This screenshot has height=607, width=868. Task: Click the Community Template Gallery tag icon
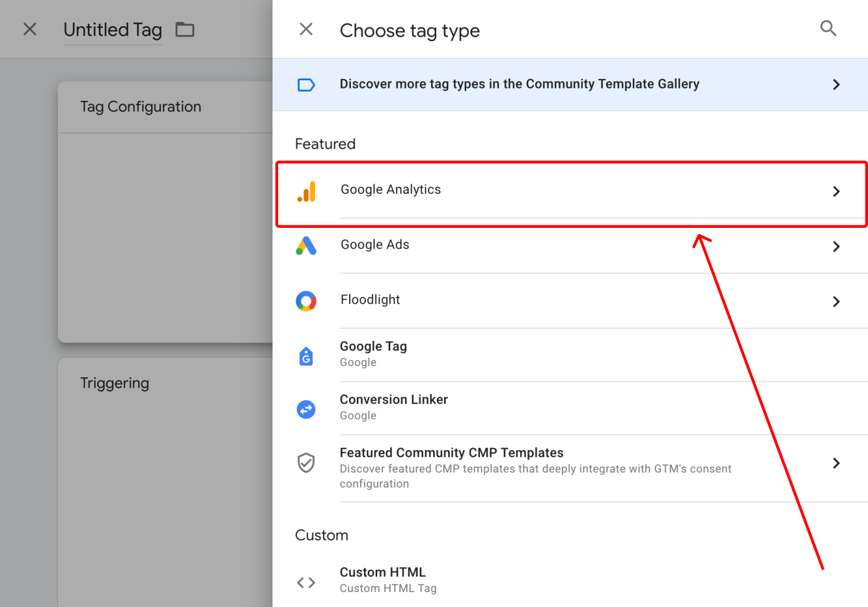point(306,85)
